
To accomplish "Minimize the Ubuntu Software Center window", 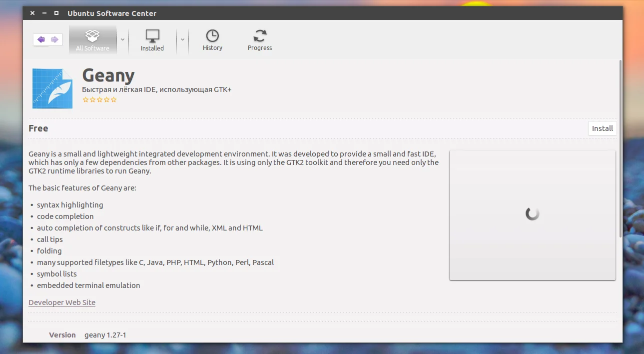I will click(x=44, y=13).
